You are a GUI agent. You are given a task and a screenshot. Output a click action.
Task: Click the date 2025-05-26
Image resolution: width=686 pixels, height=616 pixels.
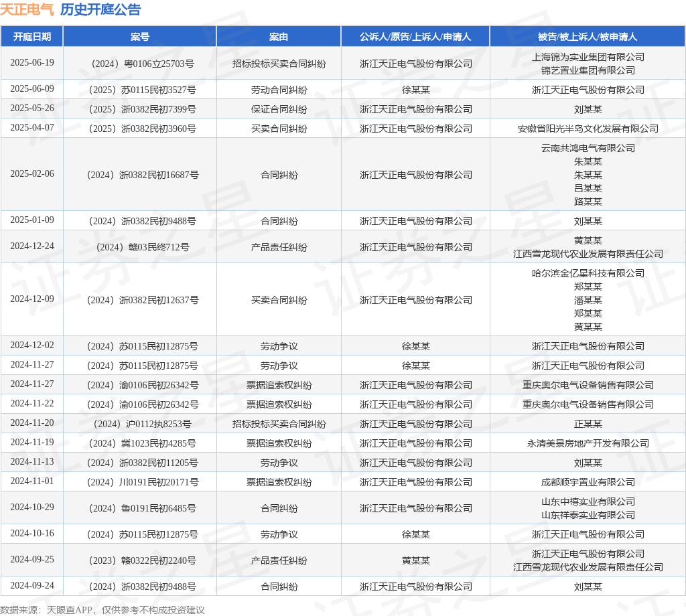click(32, 108)
